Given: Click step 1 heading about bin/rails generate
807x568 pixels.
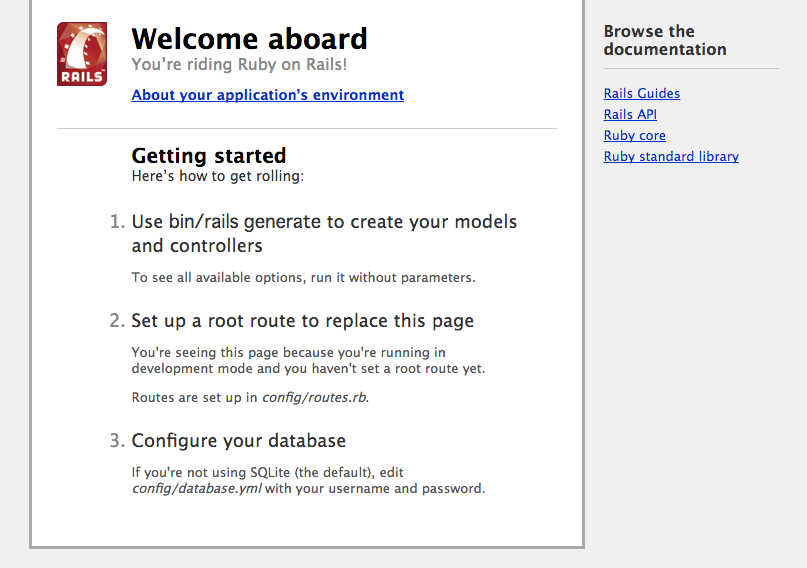Looking at the screenshot, I should [x=324, y=234].
